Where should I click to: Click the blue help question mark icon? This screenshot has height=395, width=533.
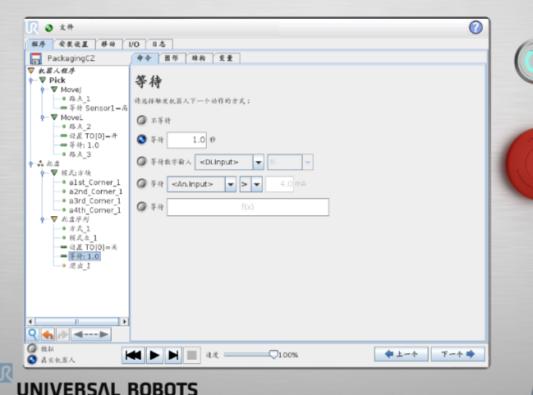[476, 27]
